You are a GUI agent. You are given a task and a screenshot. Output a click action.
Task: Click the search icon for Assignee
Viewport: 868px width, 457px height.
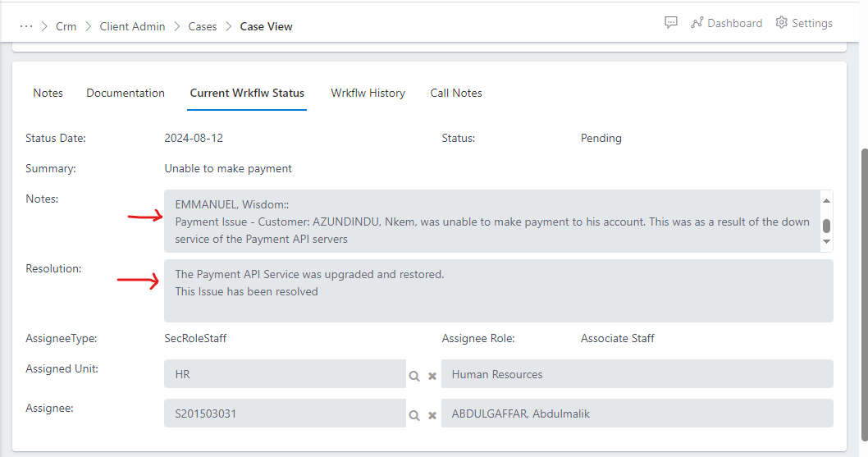(x=415, y=415)
